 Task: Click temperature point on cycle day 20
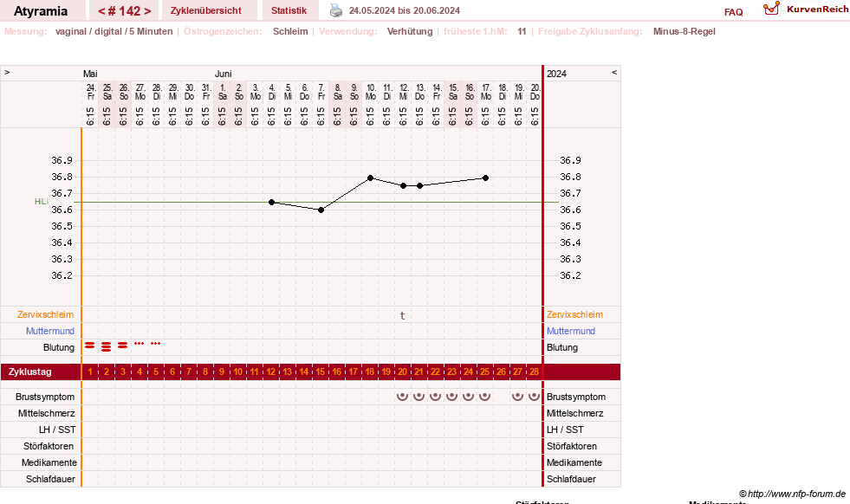[403, 186]
